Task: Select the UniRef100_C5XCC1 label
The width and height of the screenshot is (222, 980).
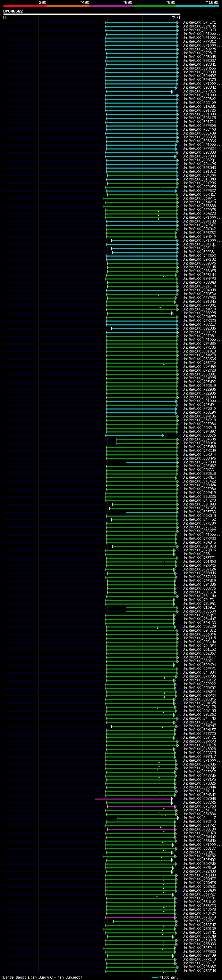Action: tap(199, 470)
